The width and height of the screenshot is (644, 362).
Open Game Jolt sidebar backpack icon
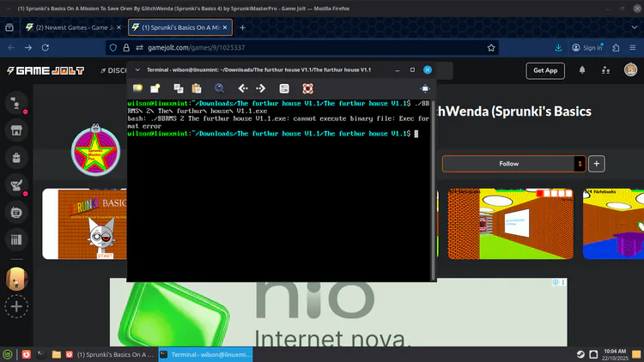(x=16, y=158)
